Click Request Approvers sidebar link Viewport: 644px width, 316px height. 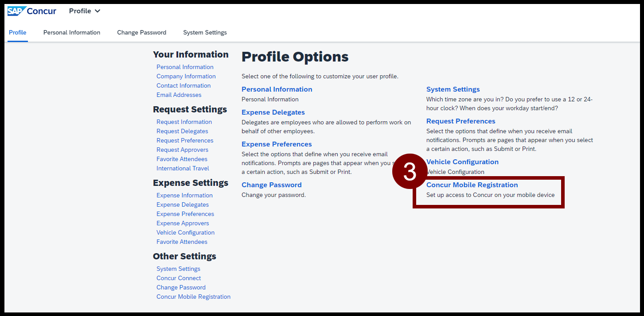(182, 150)
